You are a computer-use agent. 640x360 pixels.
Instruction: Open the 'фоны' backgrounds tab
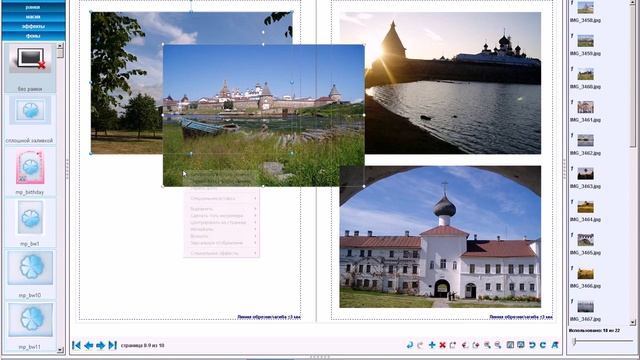tap(33, 36)
